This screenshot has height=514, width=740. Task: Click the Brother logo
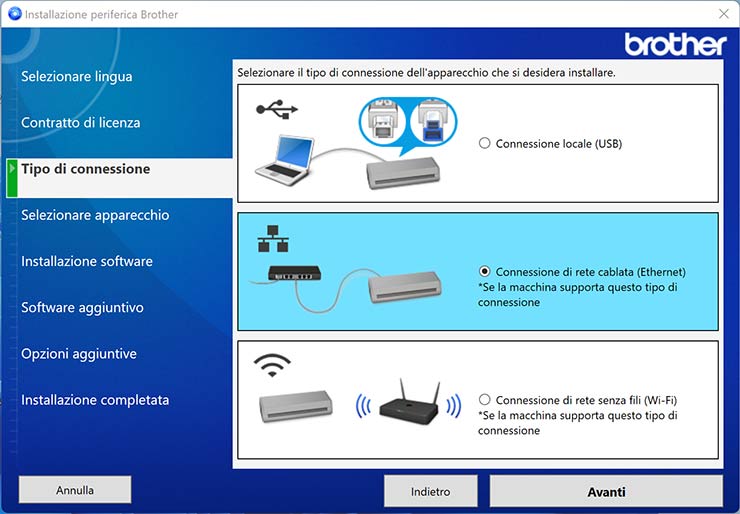675,45
